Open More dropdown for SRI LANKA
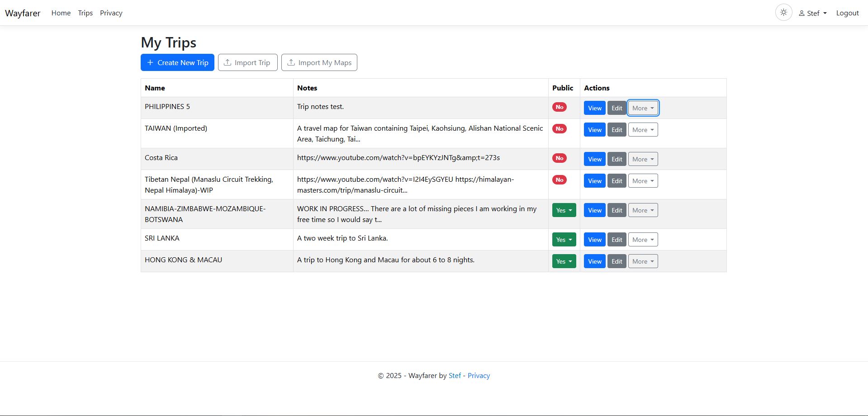The height and width of the screenshot is (416, 868). [643, 240]
